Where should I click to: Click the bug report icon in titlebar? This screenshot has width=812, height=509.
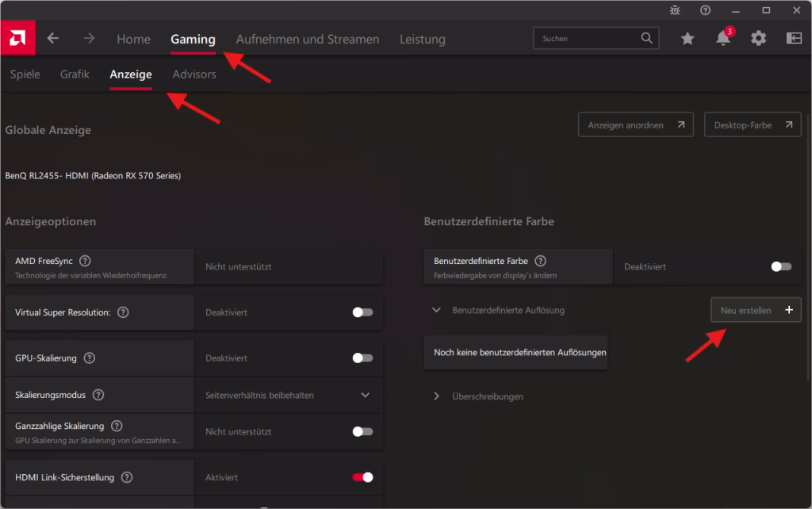[x=675, y=10]
